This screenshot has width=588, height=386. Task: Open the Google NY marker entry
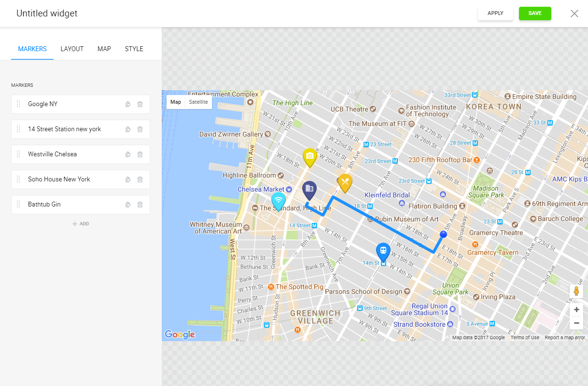coord(81,104)
